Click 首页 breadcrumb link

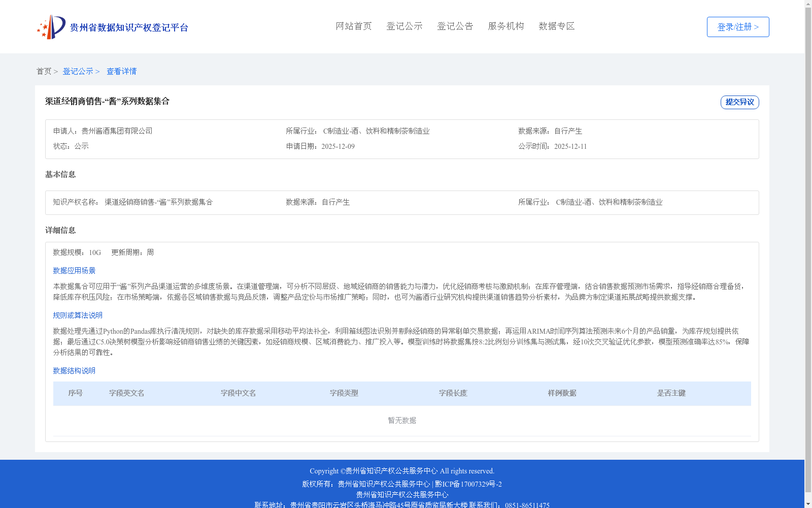(44, 71)
